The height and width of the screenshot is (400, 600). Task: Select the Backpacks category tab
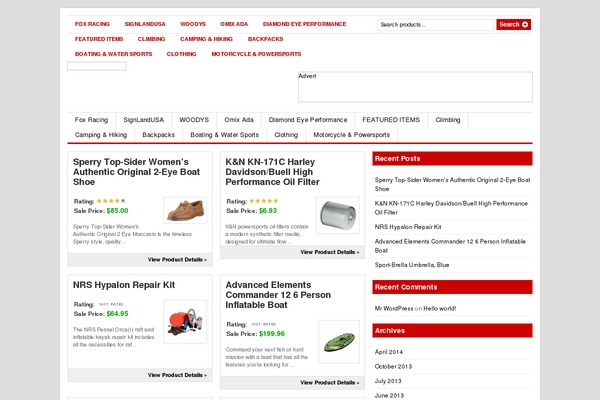click(158, 135)
